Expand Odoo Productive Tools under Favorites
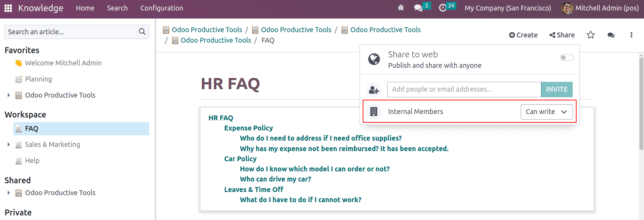This screenshot has width=644, height=220. pos(9,95)
